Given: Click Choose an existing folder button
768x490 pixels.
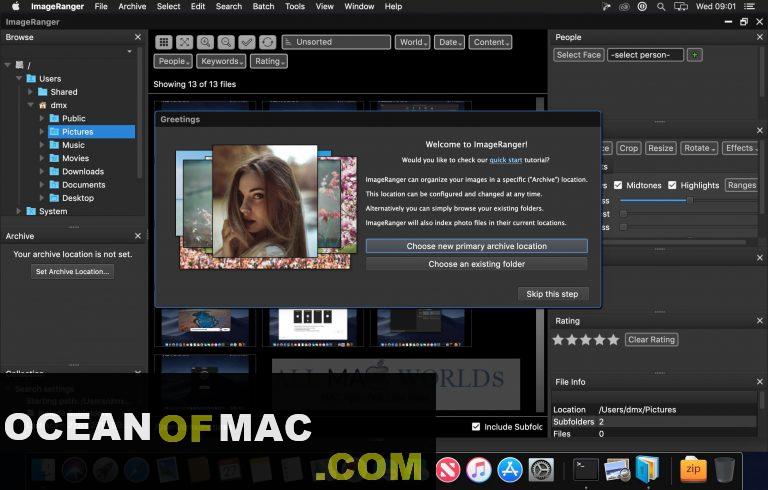Looking at the screenshot, I should 477,264.
